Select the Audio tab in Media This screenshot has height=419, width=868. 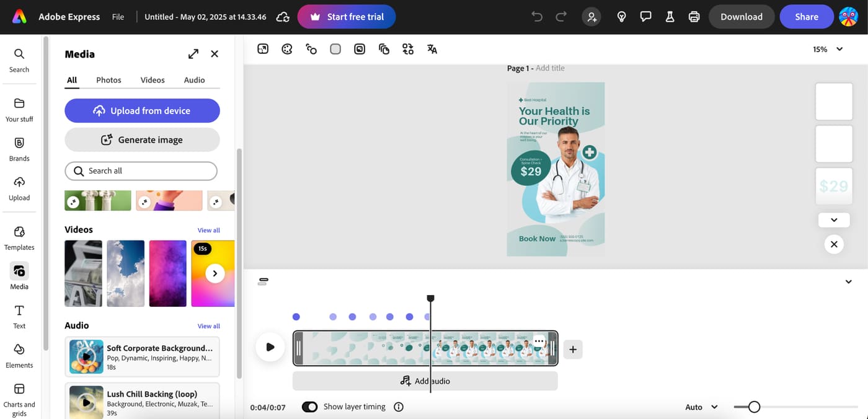(194, 80)
